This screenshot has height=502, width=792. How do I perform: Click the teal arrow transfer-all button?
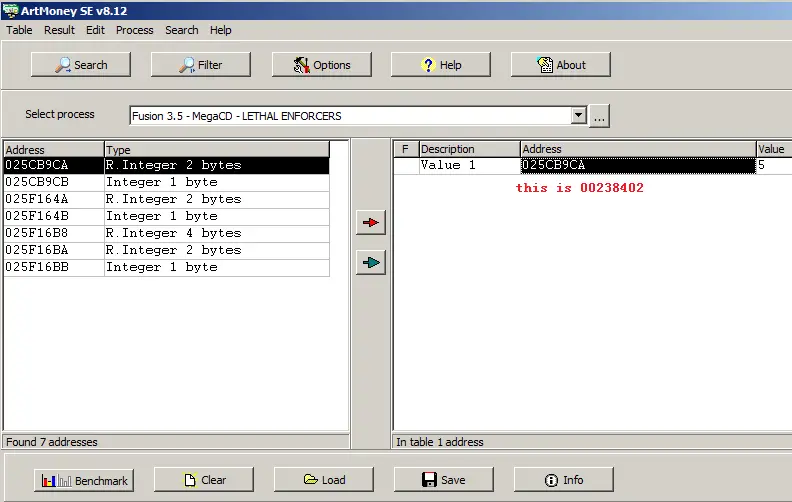pyautogui.click(x=371, y=263)
